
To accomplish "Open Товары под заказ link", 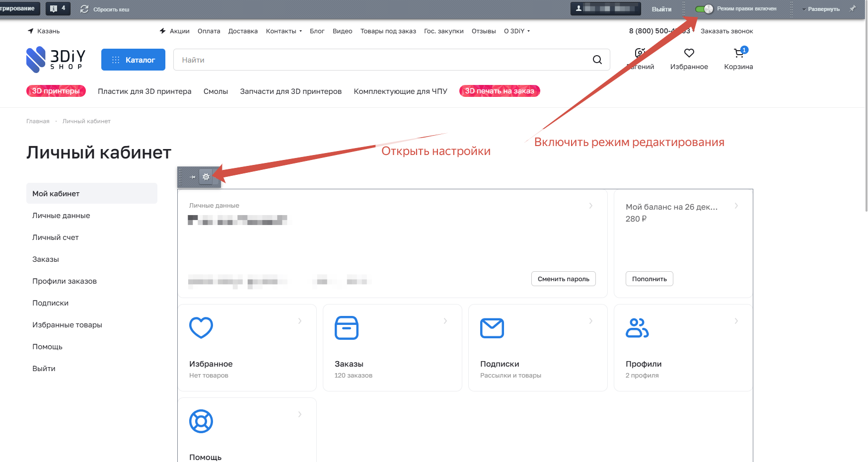I will pyautogui.click(x=388, y=31).
